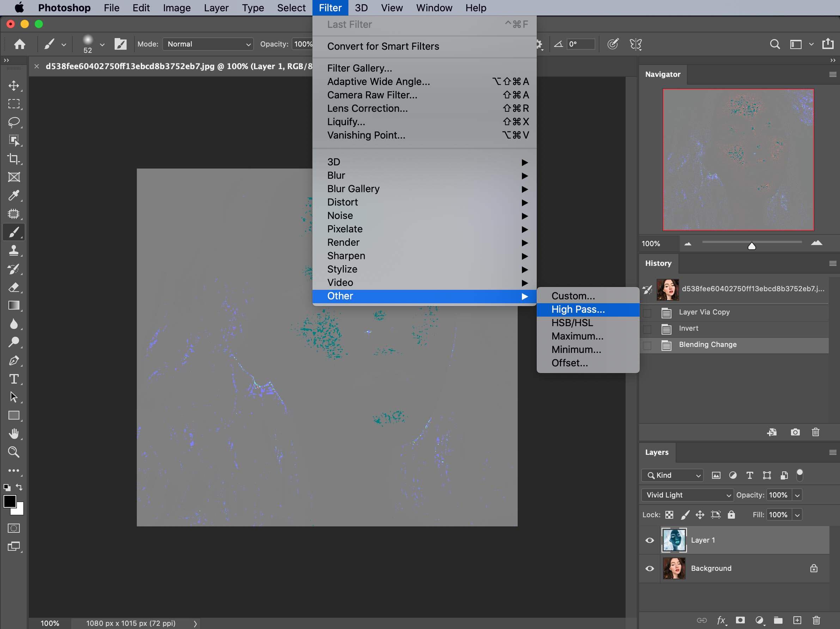Toggle Lock all padlock
Viewport: 840px width, 629px height.
[731, 515]
